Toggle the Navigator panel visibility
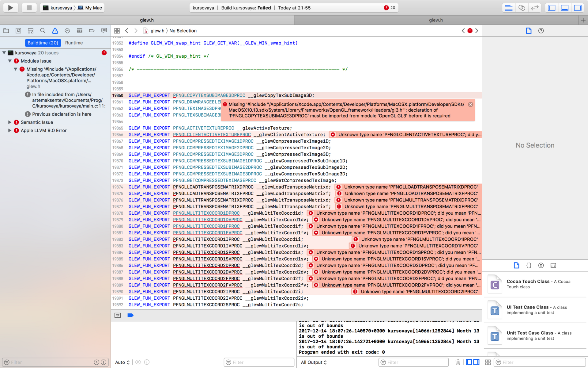Screen dimensions: 588x368 pyautogui.click(x=552, y=8)
